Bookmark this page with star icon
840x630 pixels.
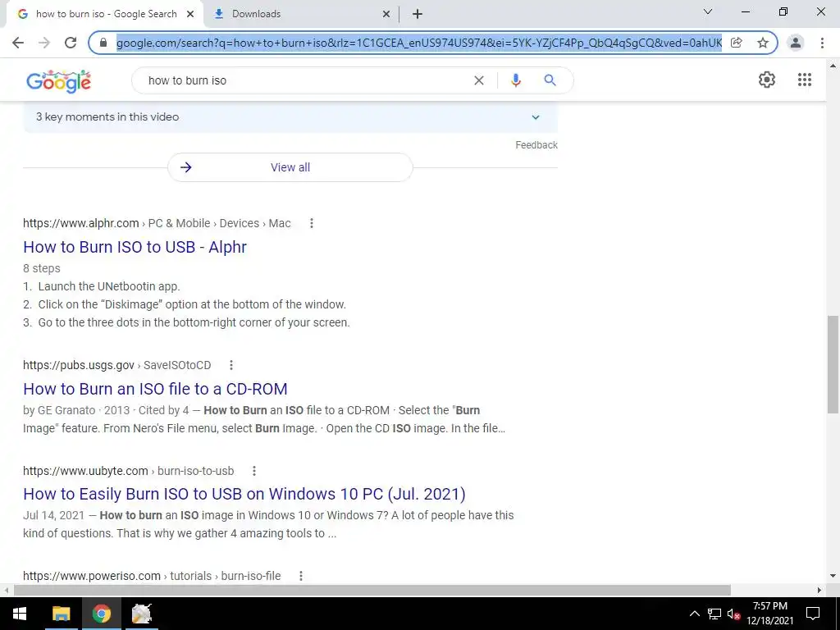[x=763, y=43]
